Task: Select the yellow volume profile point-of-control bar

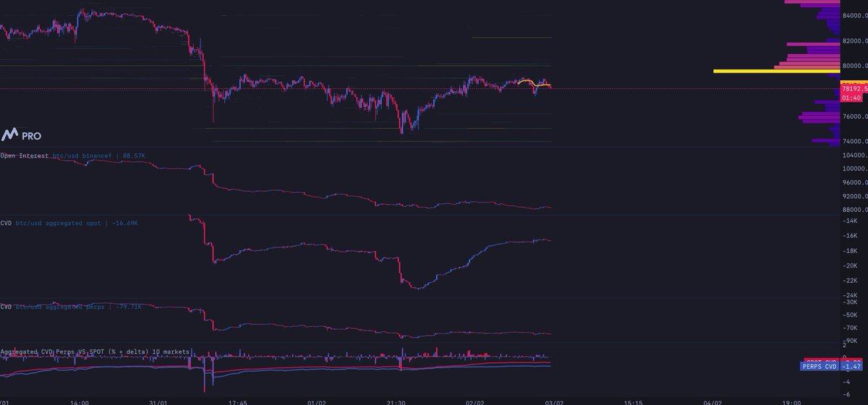Action: click(x=776, y=71)
